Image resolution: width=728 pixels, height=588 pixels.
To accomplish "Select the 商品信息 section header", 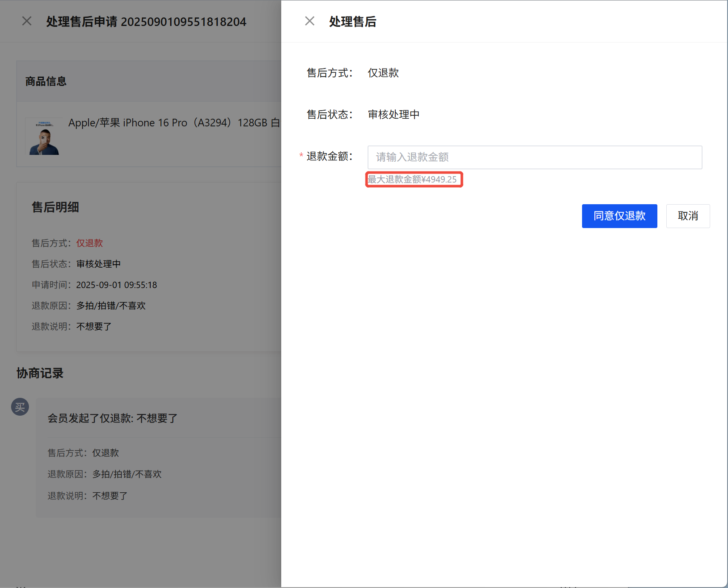I will pos(46,81).
